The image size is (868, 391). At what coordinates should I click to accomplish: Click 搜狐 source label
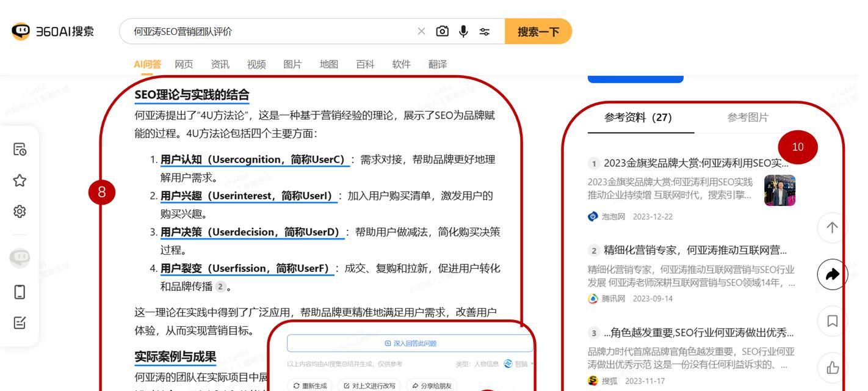coord(610,381)
